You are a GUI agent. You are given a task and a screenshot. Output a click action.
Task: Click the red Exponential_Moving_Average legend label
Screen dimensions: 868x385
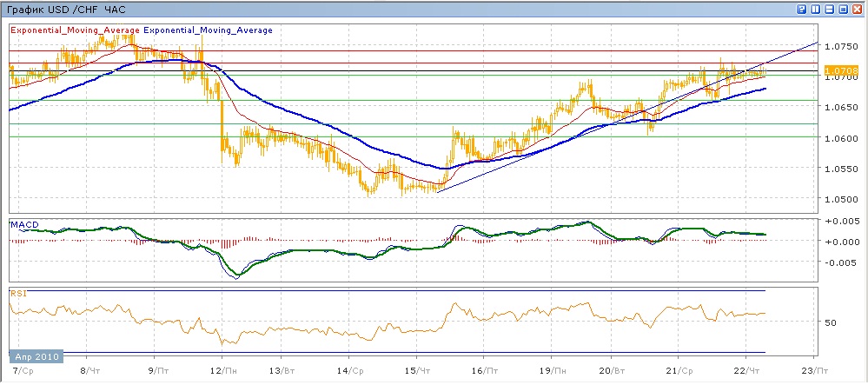click(x=75, y=30)
